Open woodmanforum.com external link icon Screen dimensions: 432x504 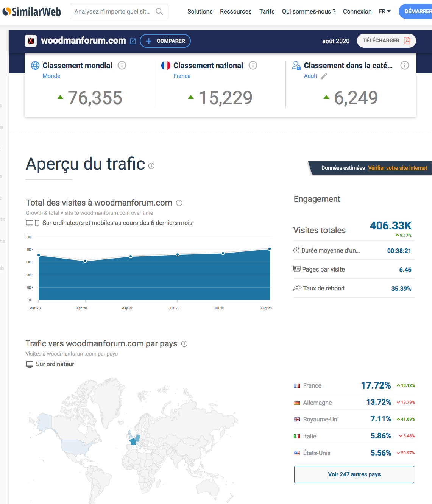133,41
